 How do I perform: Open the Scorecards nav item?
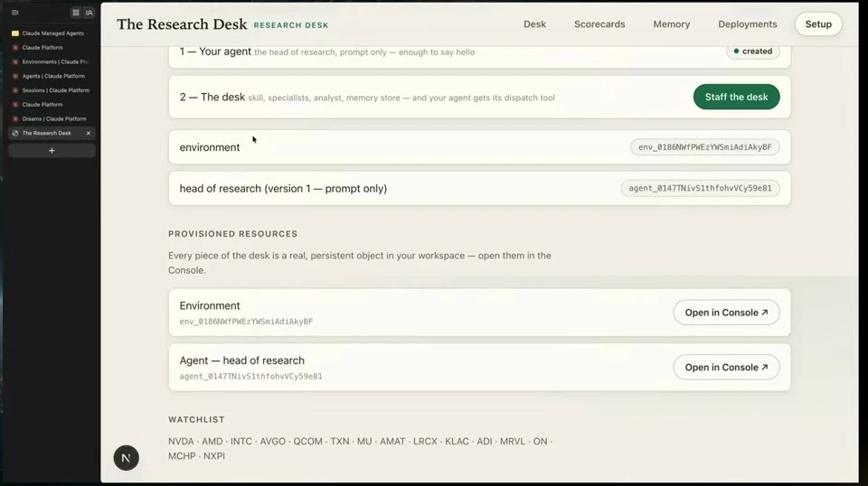[599, 24]
